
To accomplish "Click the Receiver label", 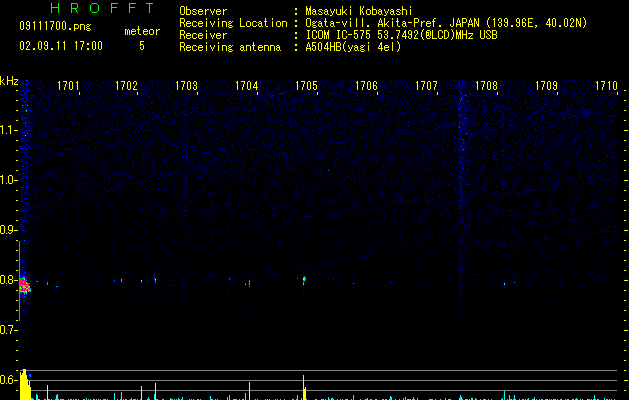I will click(x=203, y=35).
